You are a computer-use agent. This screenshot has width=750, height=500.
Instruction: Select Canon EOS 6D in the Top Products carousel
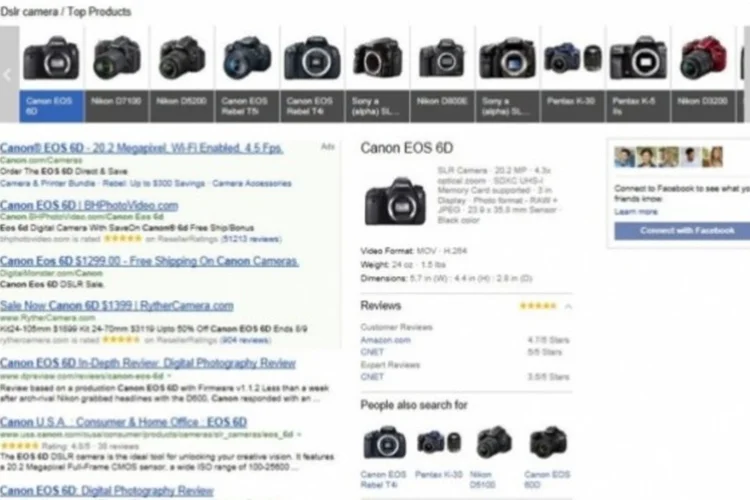point(52,74)
